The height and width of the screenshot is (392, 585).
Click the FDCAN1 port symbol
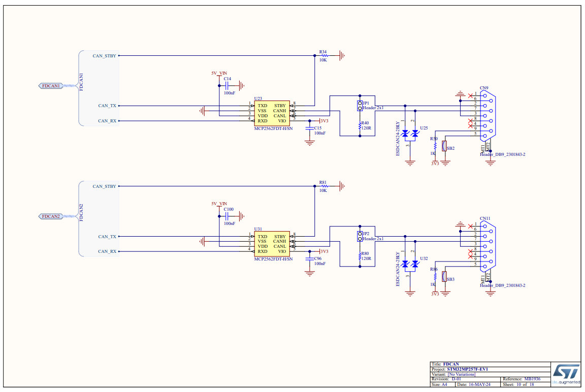[x=51, y=86]
